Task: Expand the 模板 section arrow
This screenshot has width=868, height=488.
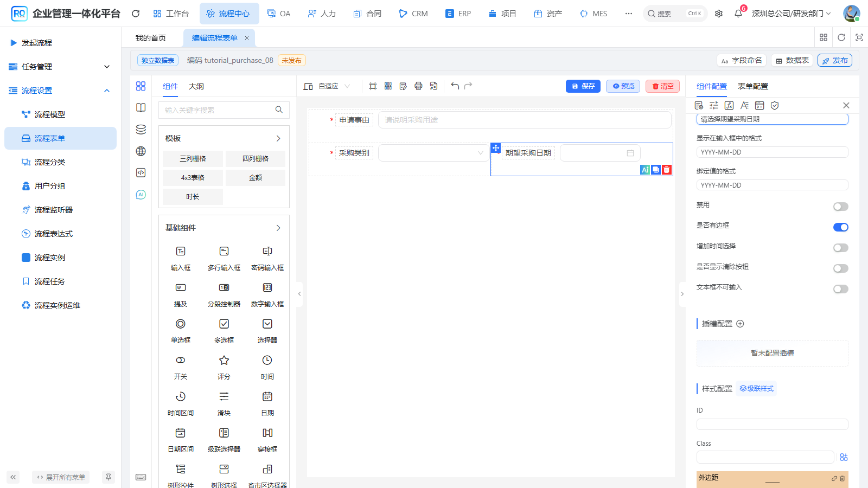Action: 278,139
